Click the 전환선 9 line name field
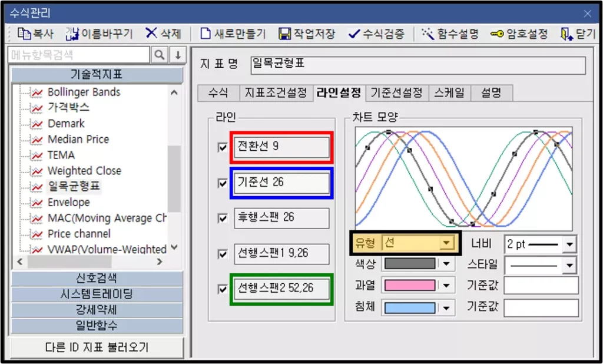 [x=281, y=147]
